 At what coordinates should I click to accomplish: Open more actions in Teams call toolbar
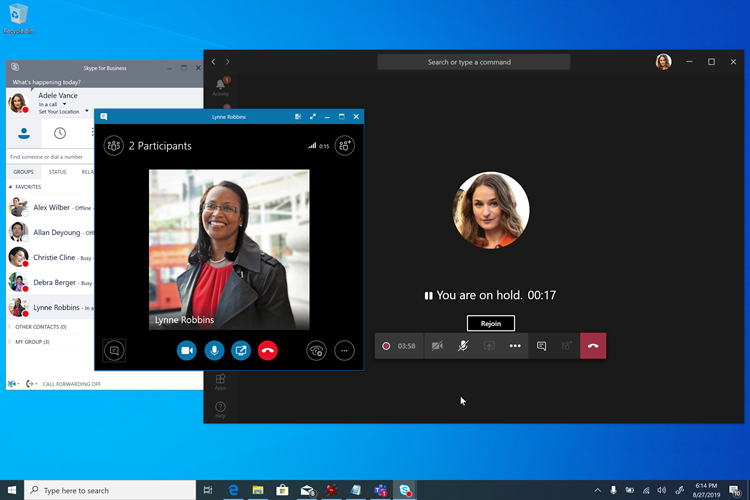point(515,346)
